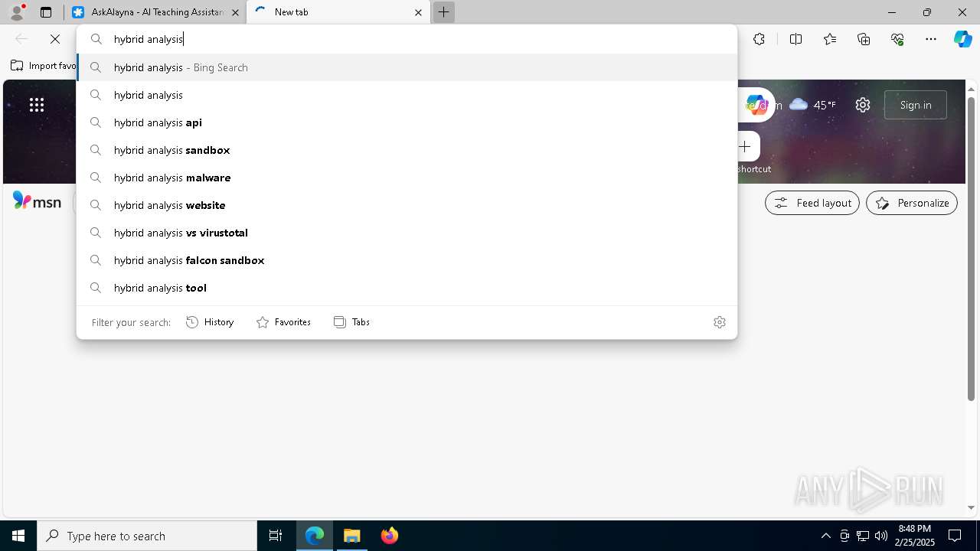
Task: Click the Sign in button
Action: point(916,105)
